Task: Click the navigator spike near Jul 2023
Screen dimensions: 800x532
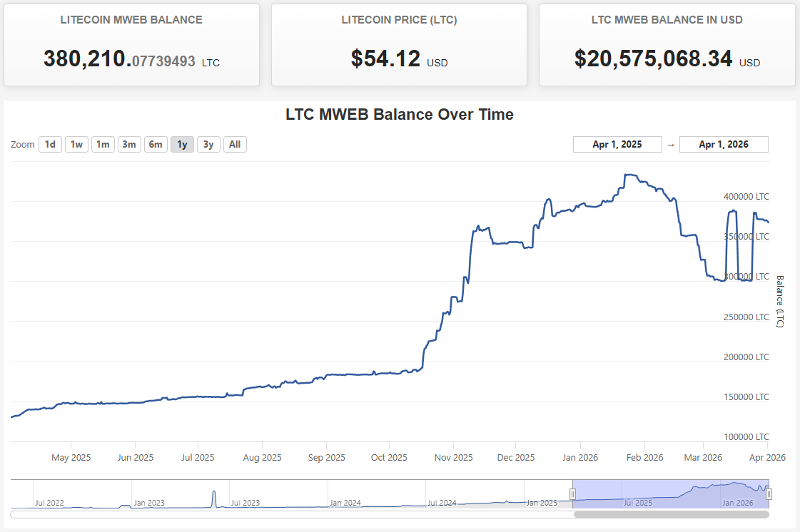Action: point(214,498)
